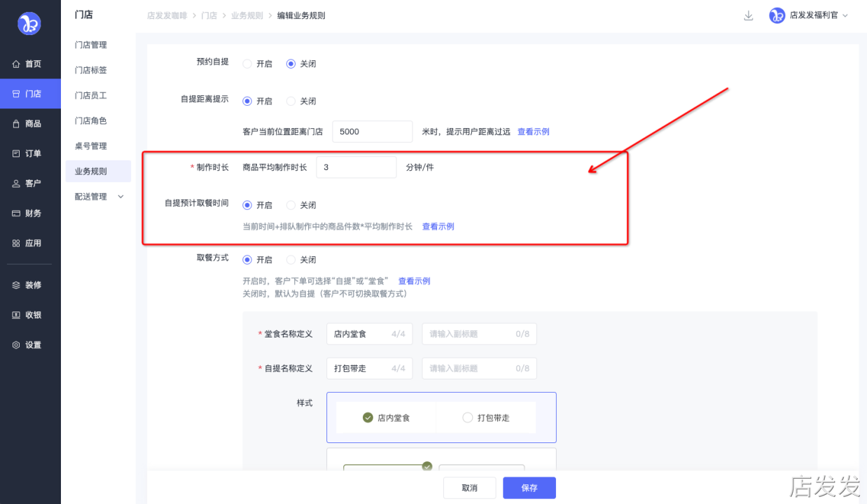Click the 自提名称定义 field with 打包带走
This screenshot has height=504, width=867.
370,368
